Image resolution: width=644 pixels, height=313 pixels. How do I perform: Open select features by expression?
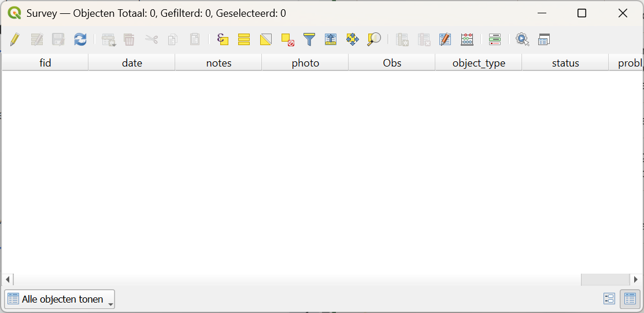click(x=223, y=39)
